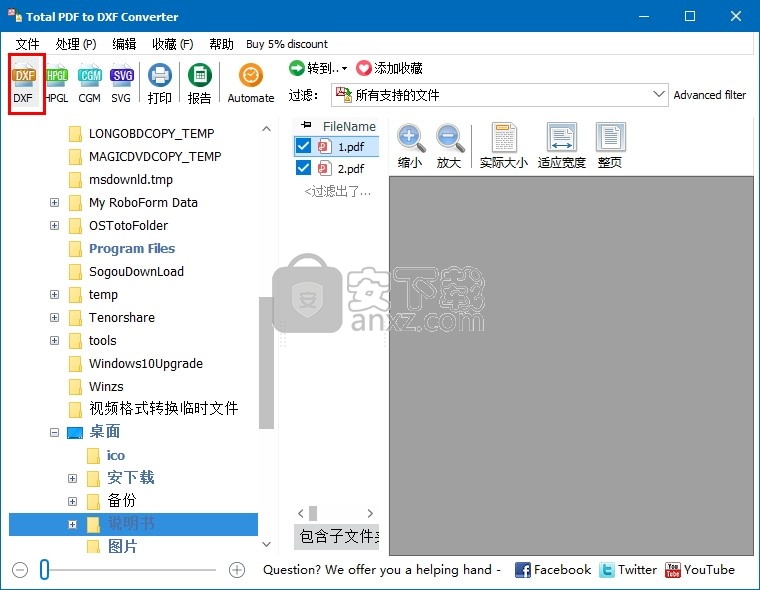This screenshot has width=760, height=590.
Task: Click folder tree scroll down arrow
Action: 267,544
